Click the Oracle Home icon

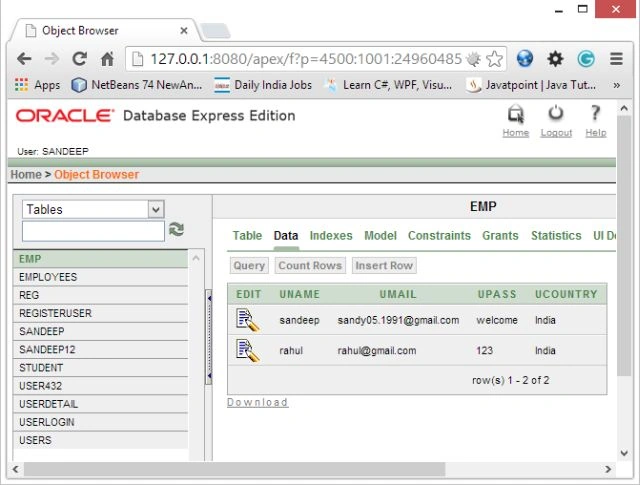coord(516,114)
